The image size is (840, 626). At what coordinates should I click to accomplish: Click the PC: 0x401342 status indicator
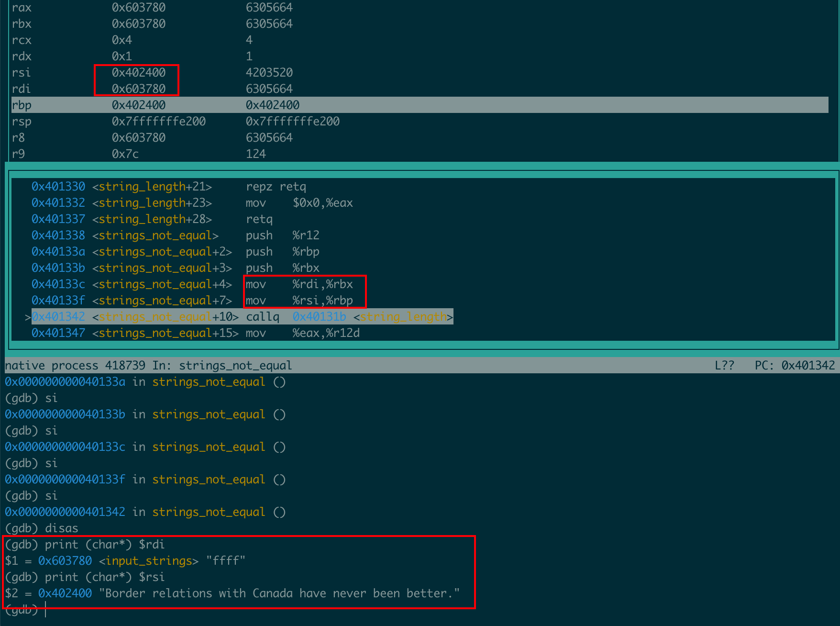[795, 366]
